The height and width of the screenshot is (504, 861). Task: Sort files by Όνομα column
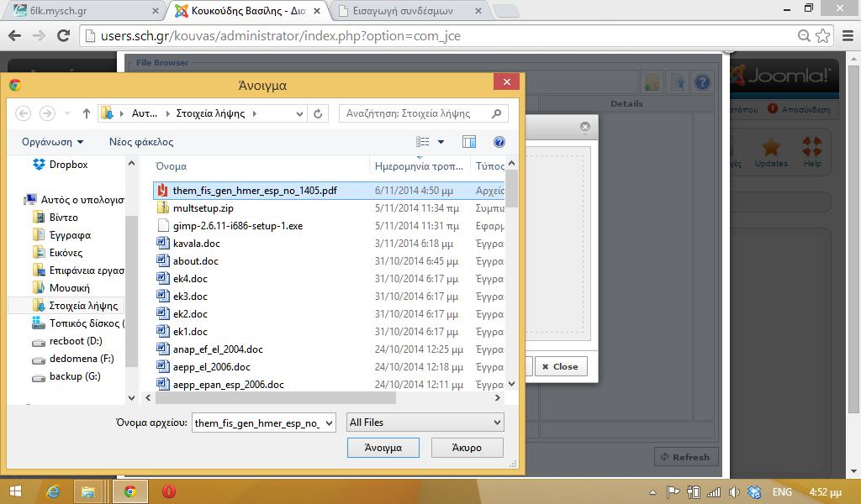pyautogui.click(x=171, y=166)
